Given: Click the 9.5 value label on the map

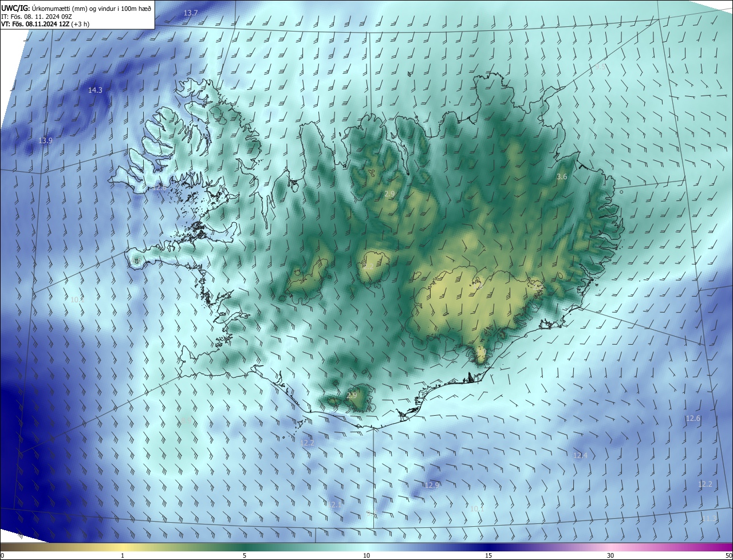Looking at the screenshot, I should pyautogui.click(x=600, y=67).
